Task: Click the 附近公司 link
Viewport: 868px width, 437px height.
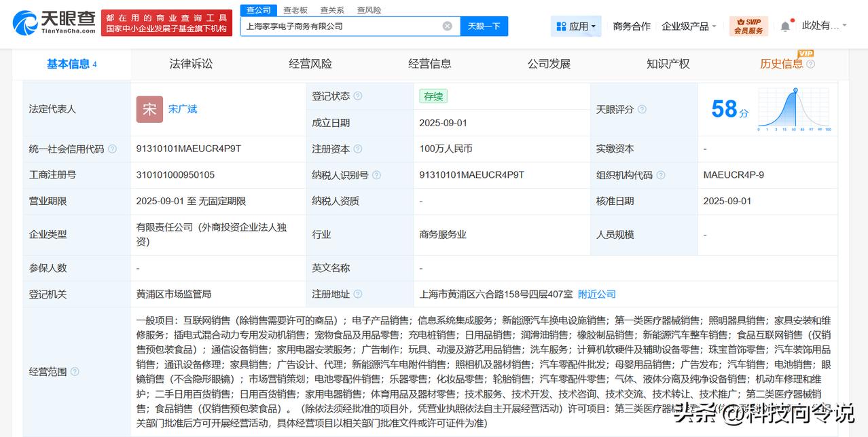Action: click(x=597, y=294)
